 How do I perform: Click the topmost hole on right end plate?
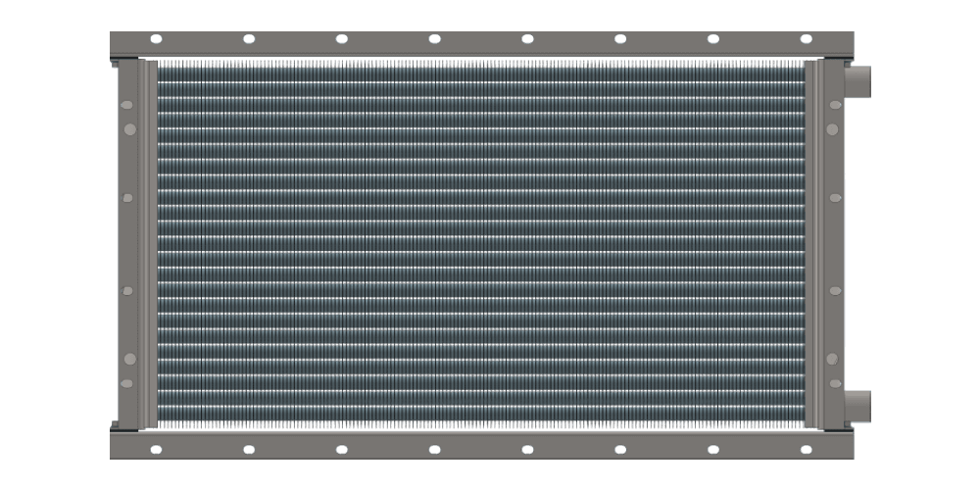834,107
